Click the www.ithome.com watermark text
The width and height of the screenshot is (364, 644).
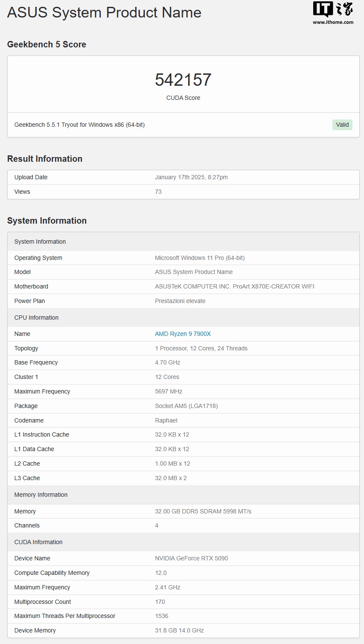[x=333, y=22]
